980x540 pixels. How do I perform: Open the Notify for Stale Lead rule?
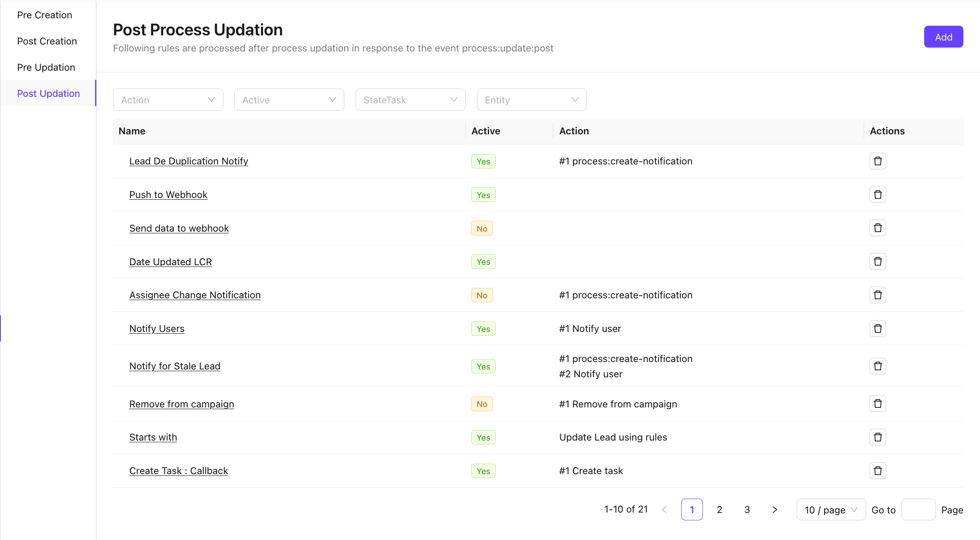coord(175,366)
